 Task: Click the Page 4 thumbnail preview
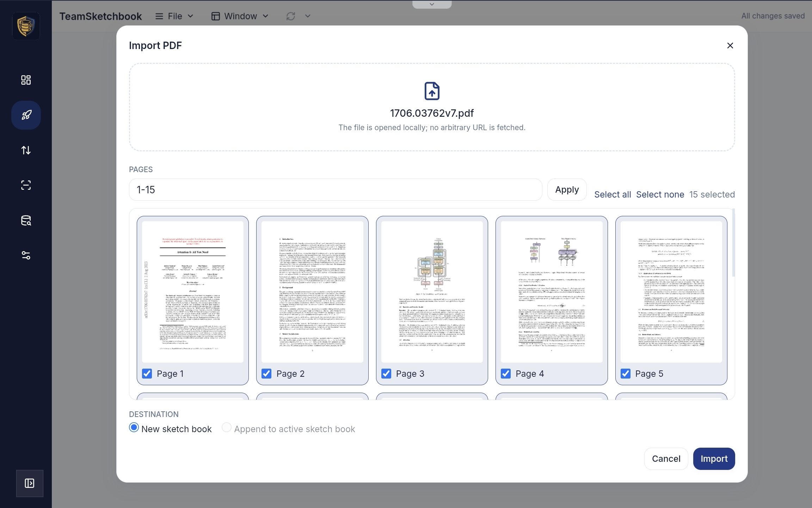point(552,292)
